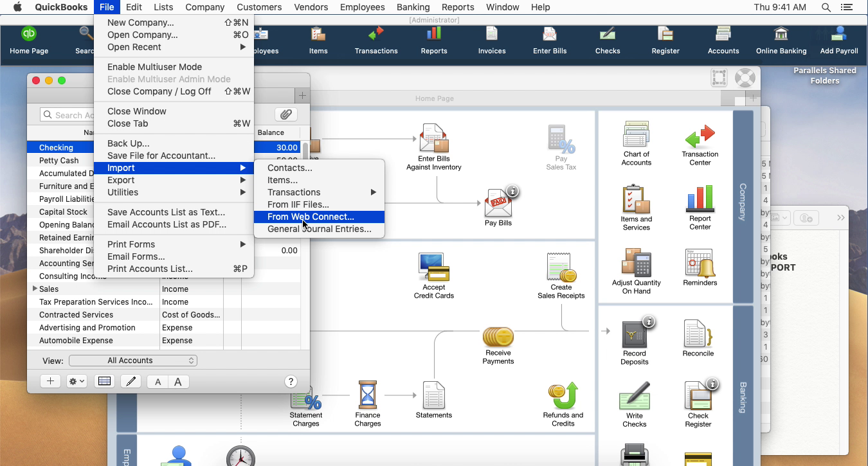Expand the Open Recent submenu
Viewport: 868px width, 466px height.
pyautogui.click(x=174, y=47)
